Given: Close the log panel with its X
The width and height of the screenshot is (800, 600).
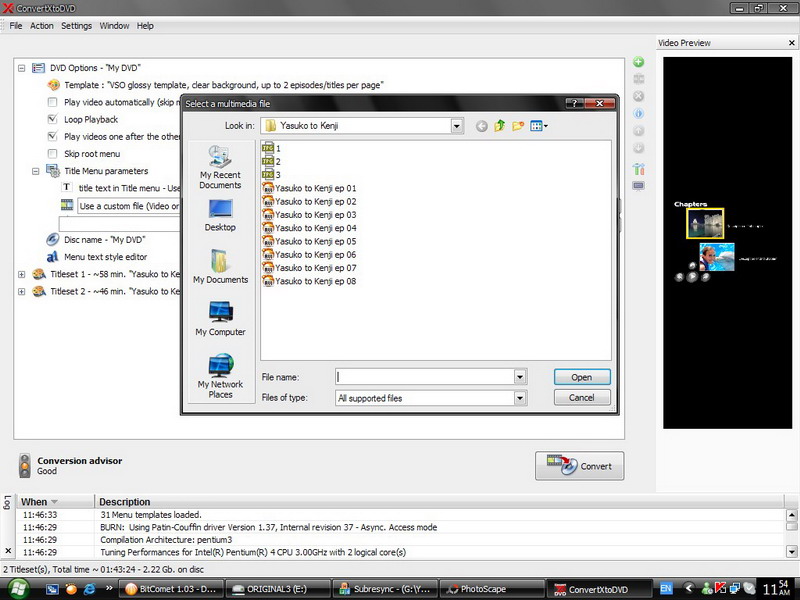Looking at the screenshot, I should pos(8,551).
